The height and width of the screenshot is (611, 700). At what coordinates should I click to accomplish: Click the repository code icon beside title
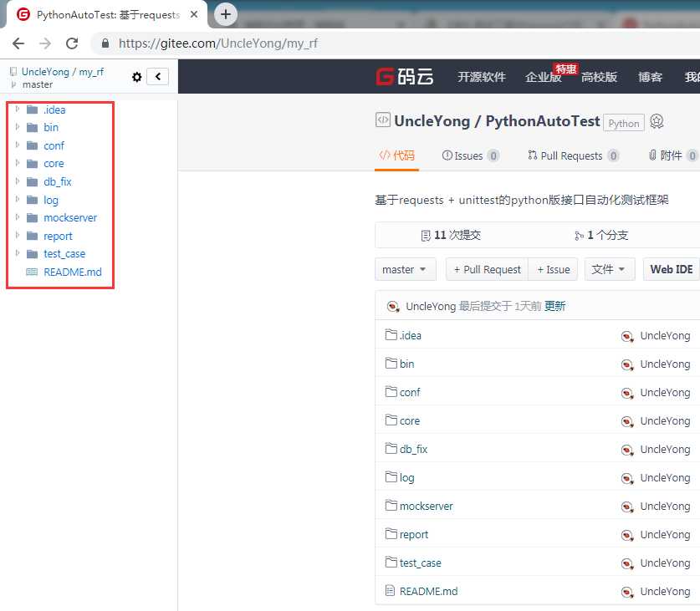(382, 120)
